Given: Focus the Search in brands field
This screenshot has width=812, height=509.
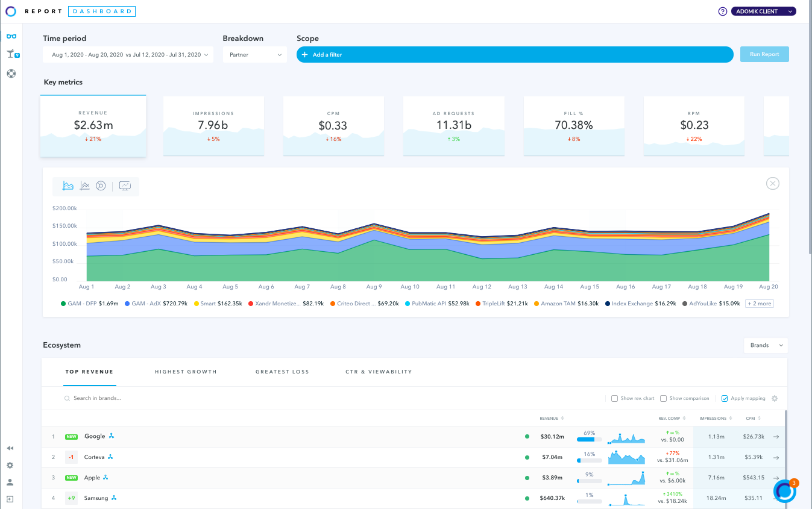Looking at the screenshot, I should tap(98, 398).
